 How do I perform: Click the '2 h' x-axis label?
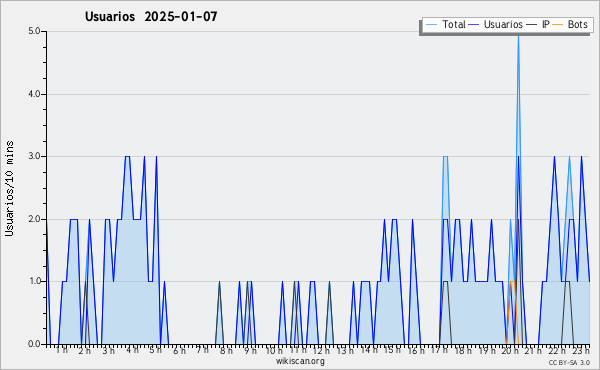point(85,350)
